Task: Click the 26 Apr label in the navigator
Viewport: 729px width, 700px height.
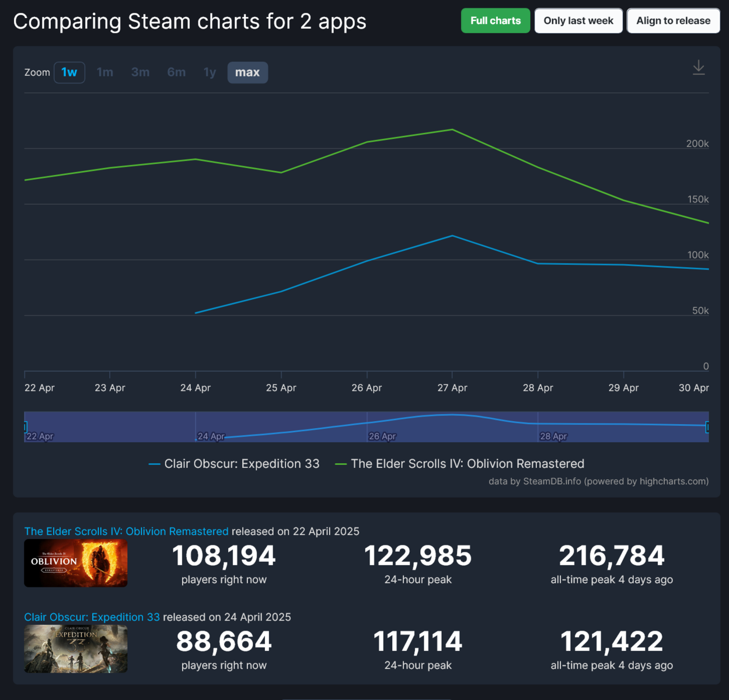Action: pos(382,436)
